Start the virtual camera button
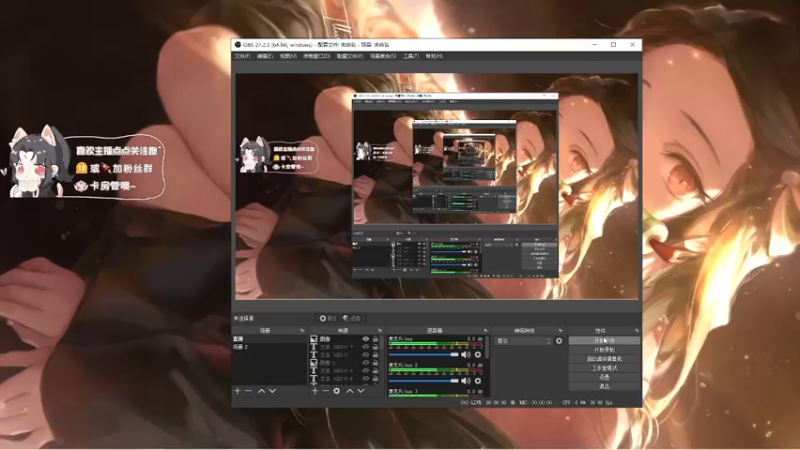Screen dimensions: 800x450 coord(604,359)
